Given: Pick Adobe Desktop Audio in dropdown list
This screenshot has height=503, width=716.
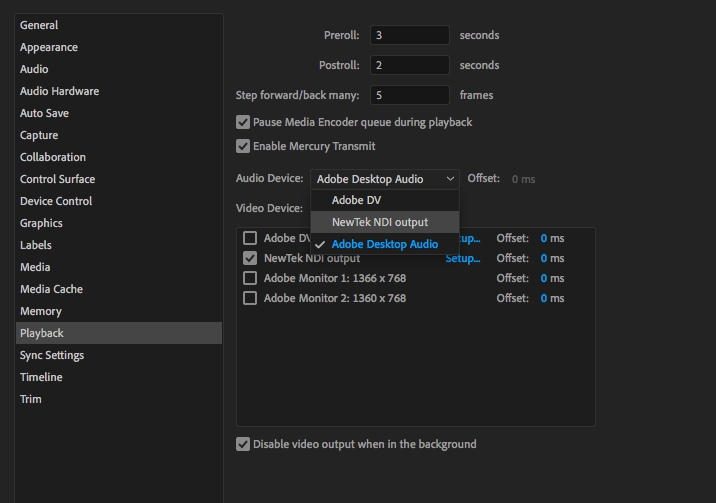Looking at the screenshot, I should click(x=384, y=244).
